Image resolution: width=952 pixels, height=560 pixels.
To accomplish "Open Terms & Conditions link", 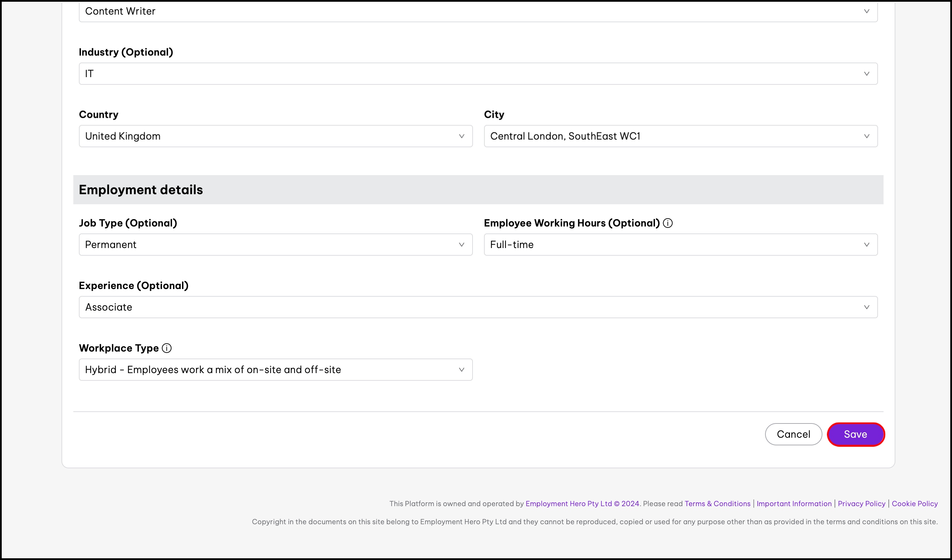I will click(717, 504).
